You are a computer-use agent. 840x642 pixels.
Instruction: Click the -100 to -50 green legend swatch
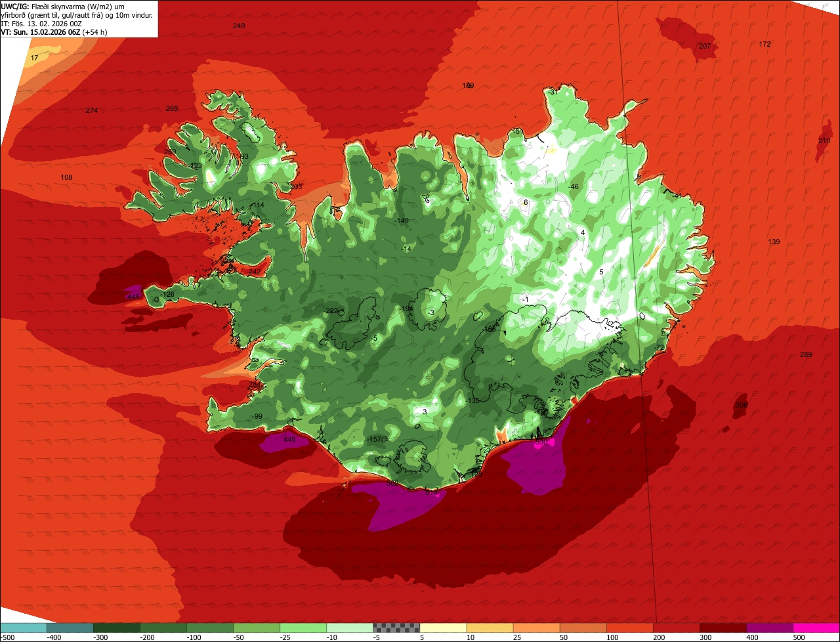point(210,628)
